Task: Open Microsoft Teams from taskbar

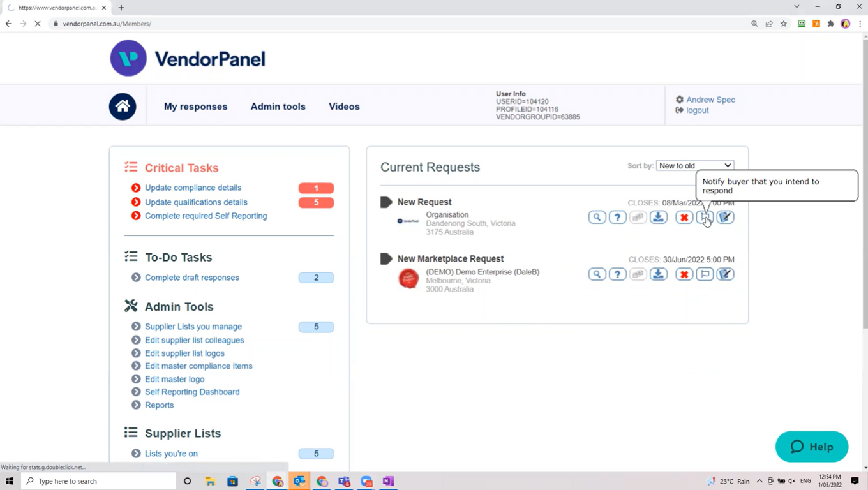Action: pos(344,481)
